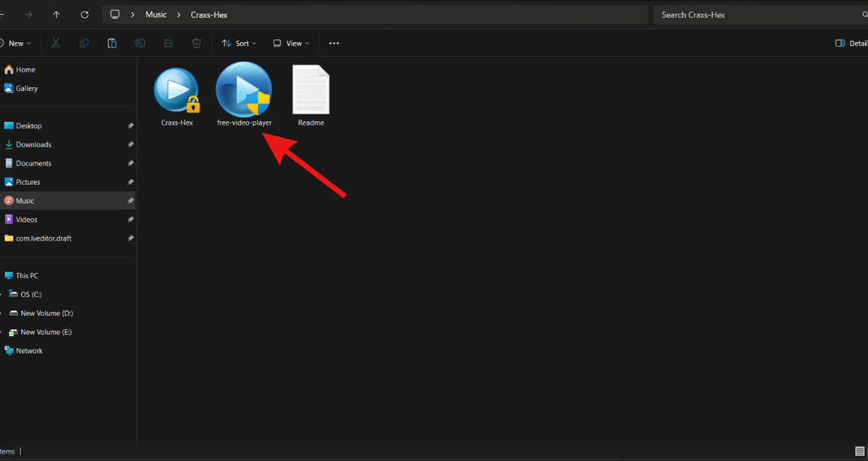Open the free-video-player file
868x461 pixels.
(244, 92)
